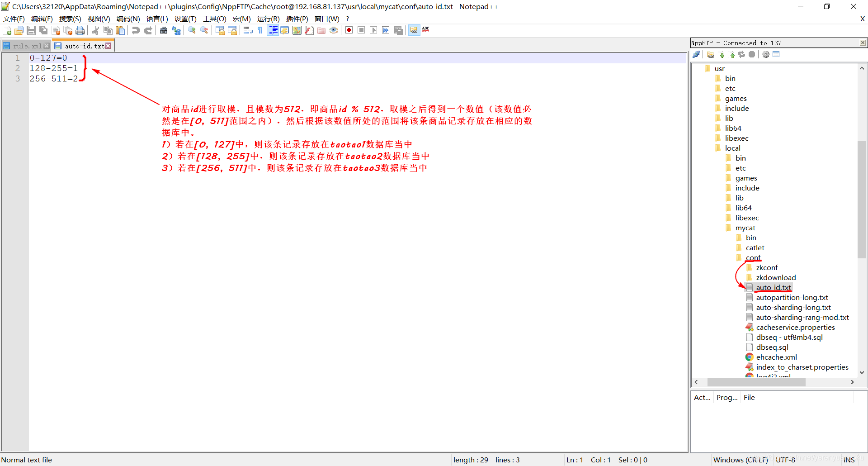
Task: Close the auto-id.txt tab
Action: (x=108, y=46)
